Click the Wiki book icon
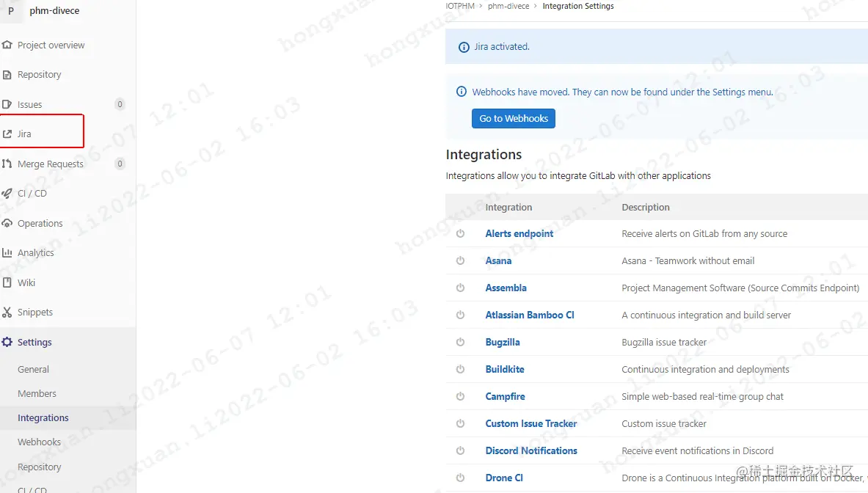This screenshot has height=493, width=868. point(7,282)
